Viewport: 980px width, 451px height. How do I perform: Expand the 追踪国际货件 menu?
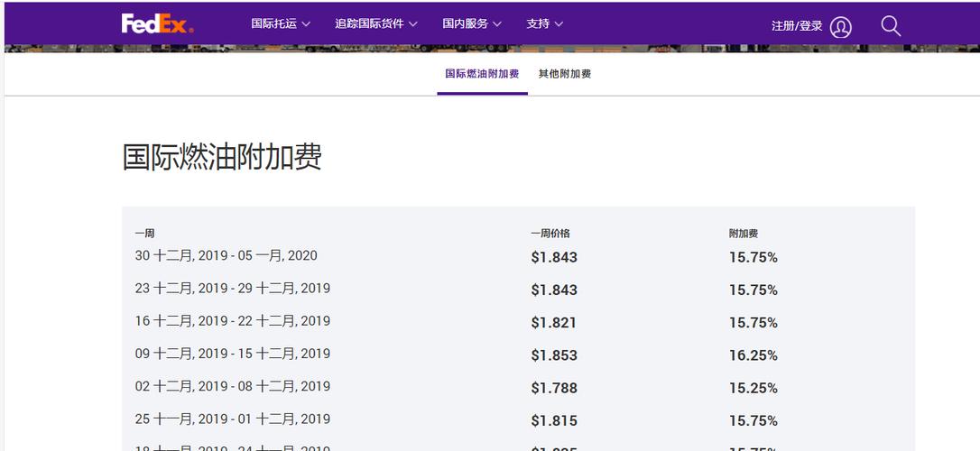click(375, 23)
